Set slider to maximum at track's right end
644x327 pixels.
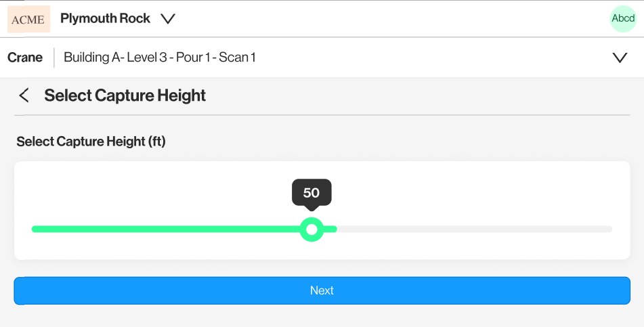pyautogui.click(x=610, y=230)
